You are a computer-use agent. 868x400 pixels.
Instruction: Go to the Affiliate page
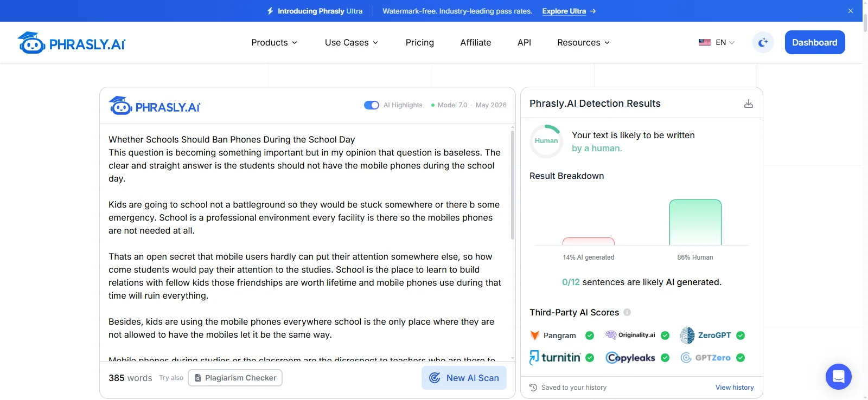476,42
